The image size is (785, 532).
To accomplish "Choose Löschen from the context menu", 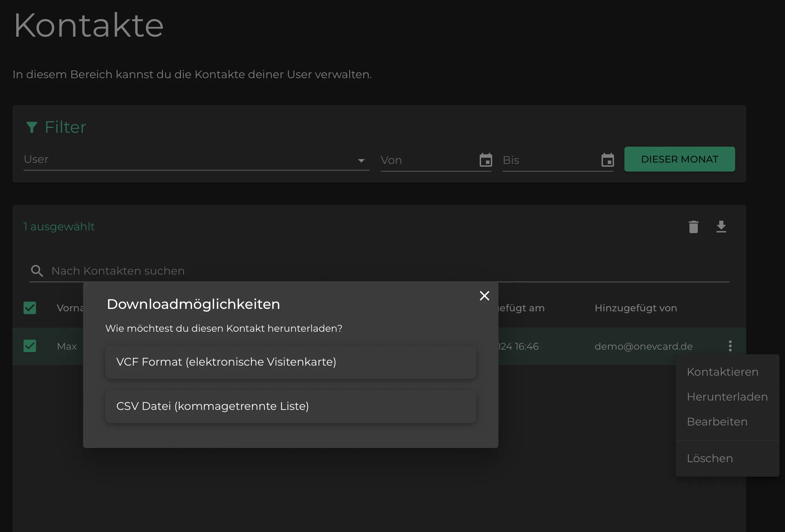I will coord(727,458).
